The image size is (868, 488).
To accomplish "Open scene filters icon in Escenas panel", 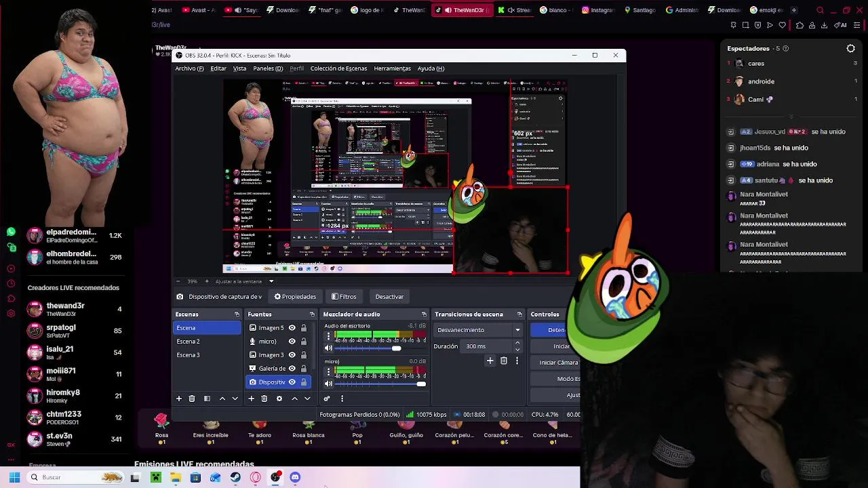I will 207,399.
